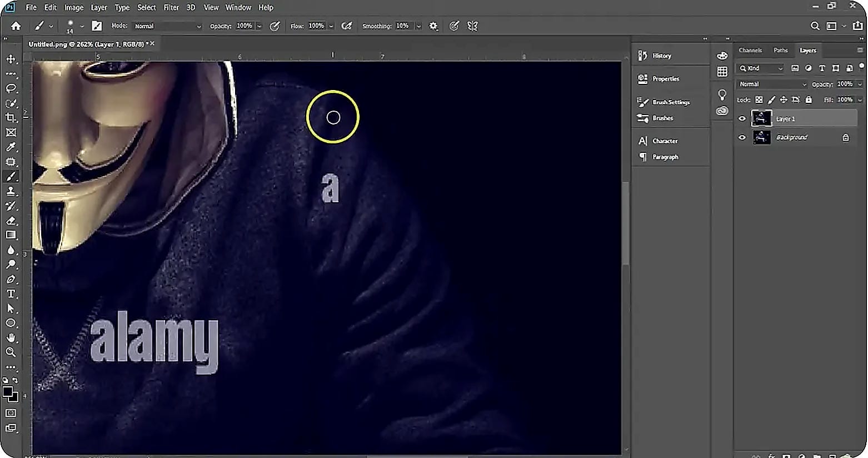The image size is (868, 458).
Task: Toggle lock all padlock icon
Action: coord(809,100)
